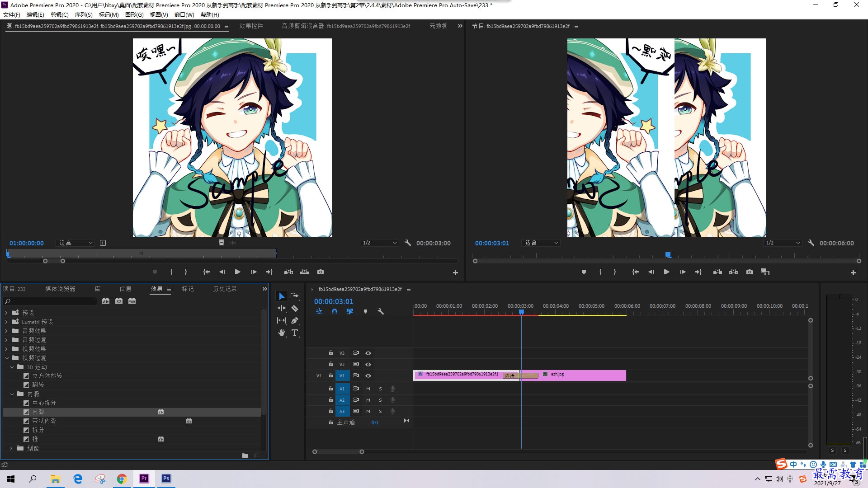
Task: Toggle V1 track output eye
Action: (x=368, y=375)
